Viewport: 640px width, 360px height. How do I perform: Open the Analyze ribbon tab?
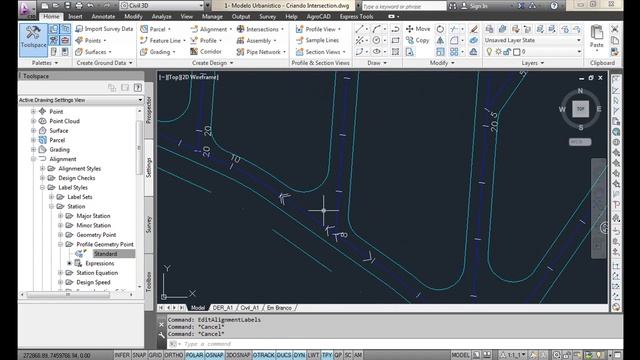(161, 17)
